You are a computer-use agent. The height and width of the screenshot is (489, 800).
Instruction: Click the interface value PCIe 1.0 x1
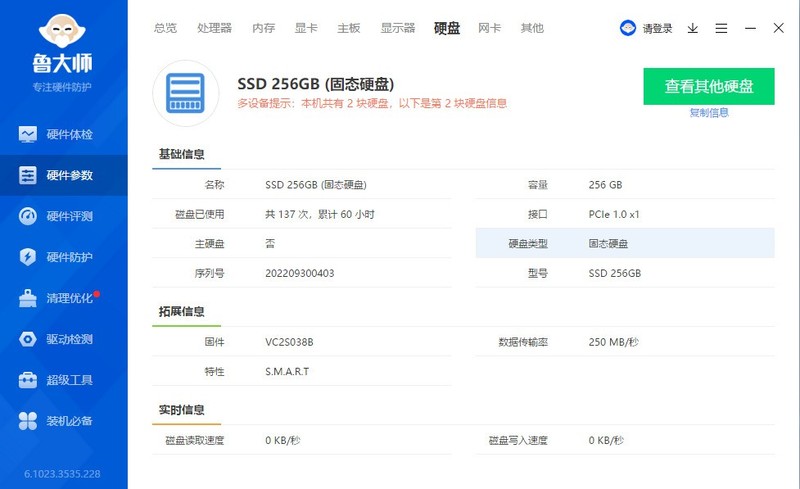(614, 214)
